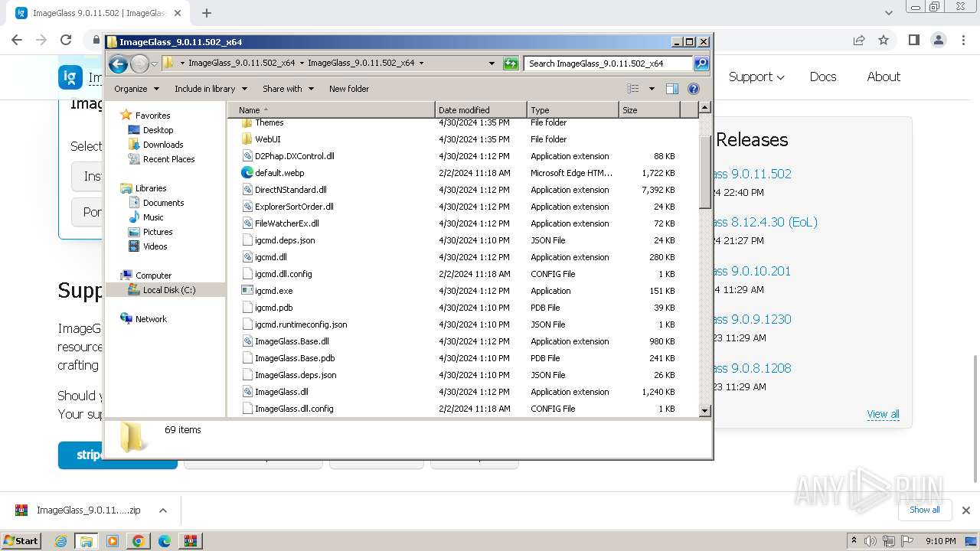Click the Change your view icon
Screen dimensions: 980x551
coord(632,89)
